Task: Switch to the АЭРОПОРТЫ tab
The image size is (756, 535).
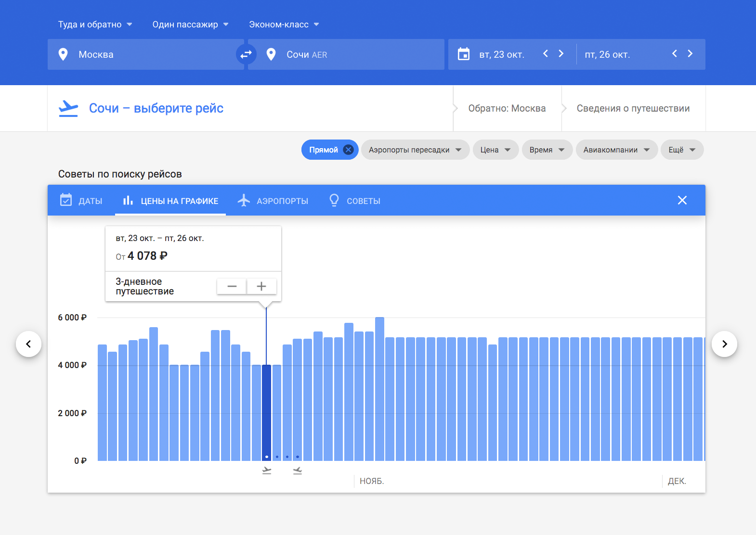Action: [273, 201]
